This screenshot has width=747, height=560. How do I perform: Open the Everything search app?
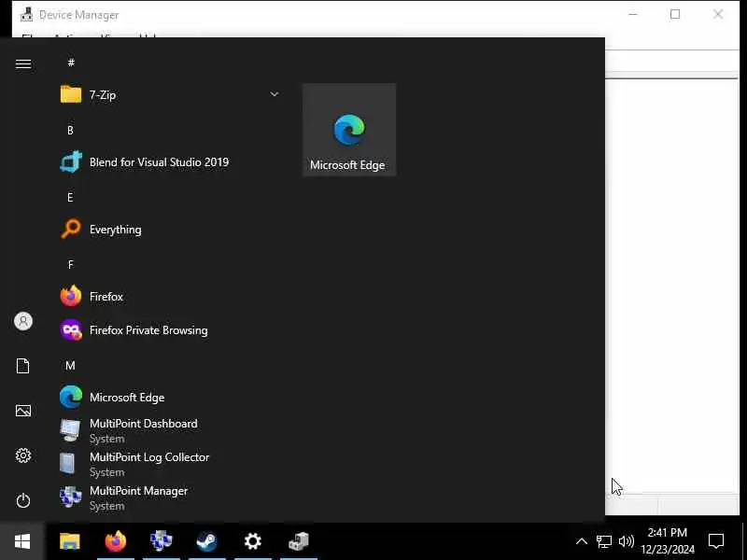pos(169,230)
